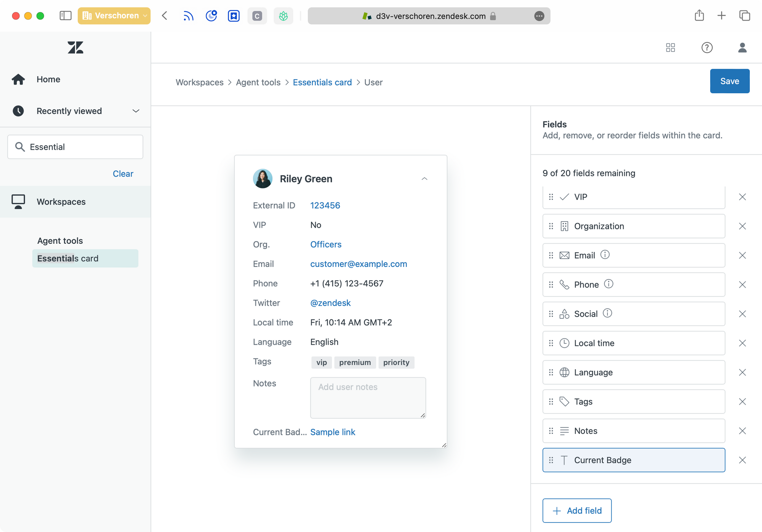
Task: Remove the Organization field with X
Action: coord(742,226)
